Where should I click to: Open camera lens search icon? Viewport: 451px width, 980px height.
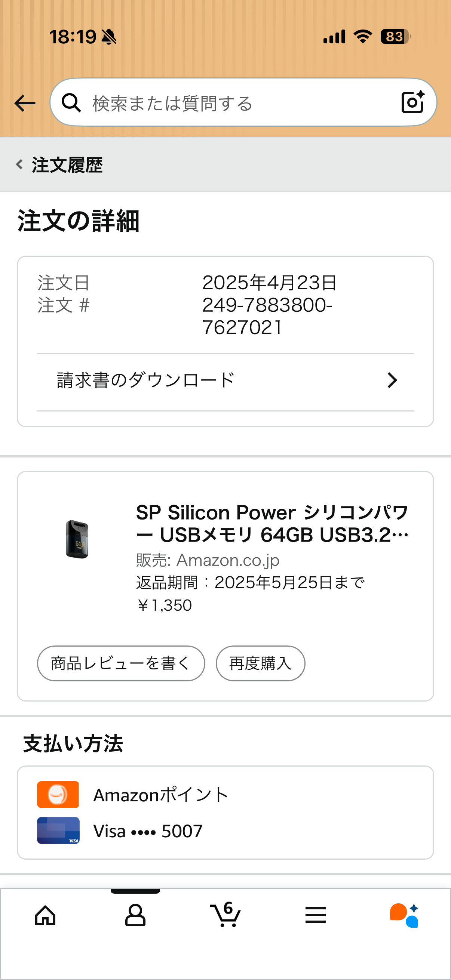click(413, 102)
